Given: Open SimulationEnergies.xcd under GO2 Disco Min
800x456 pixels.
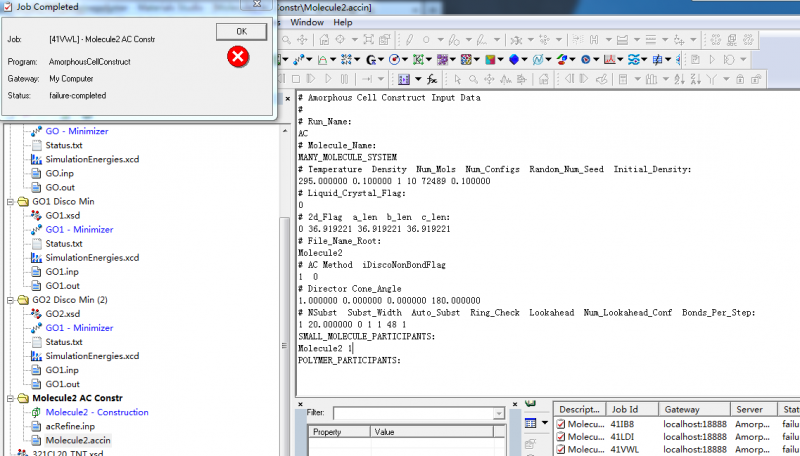Looking at the screenshot, I should (91, 356).
